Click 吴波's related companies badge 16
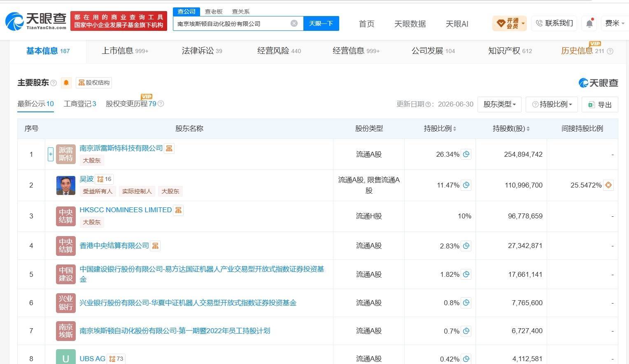Screen dimensions: 629x364 click(104, 179)
